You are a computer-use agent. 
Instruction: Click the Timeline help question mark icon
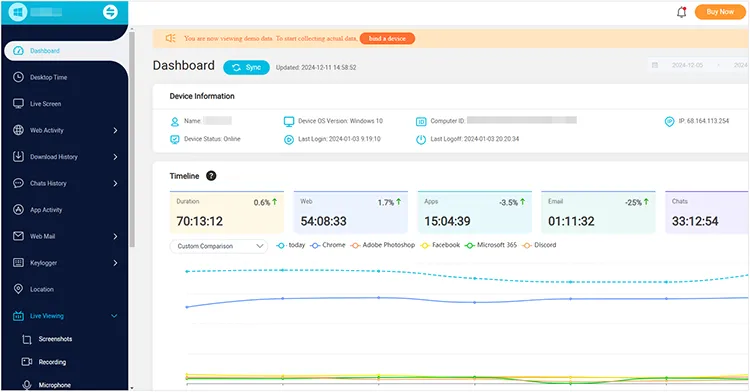211,176
